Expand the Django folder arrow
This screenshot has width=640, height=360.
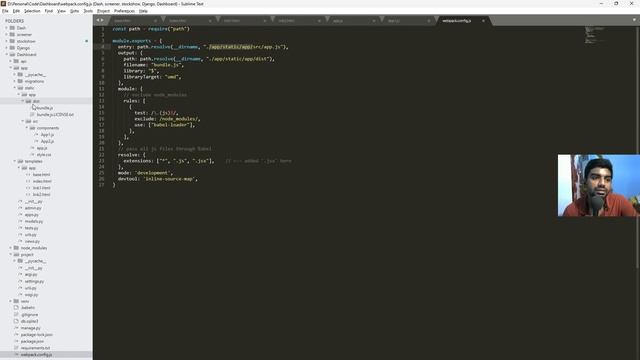tap(7, 48)
